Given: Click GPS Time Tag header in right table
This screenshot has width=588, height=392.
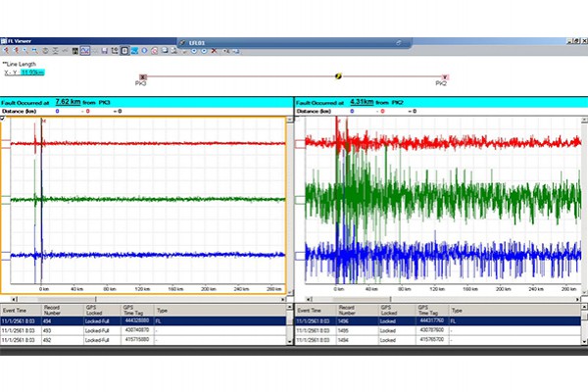Looking at the screenshot, I should (425, 309).
